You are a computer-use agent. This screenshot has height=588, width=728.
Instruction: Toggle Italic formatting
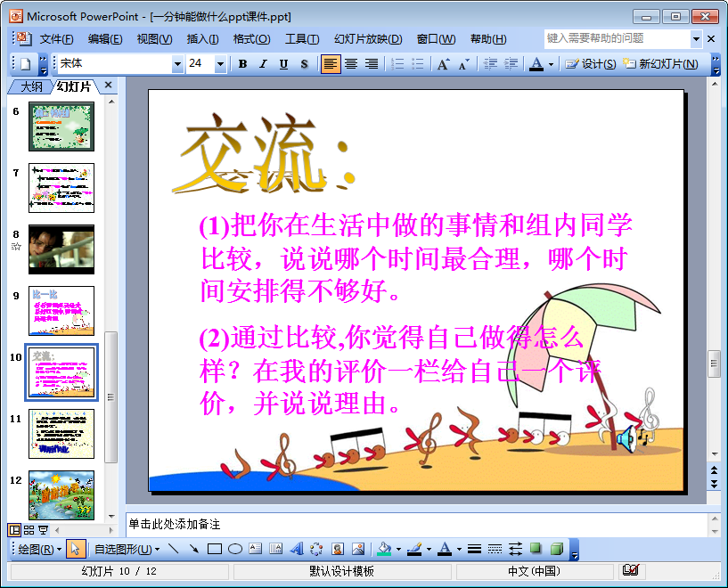(263, 64)
